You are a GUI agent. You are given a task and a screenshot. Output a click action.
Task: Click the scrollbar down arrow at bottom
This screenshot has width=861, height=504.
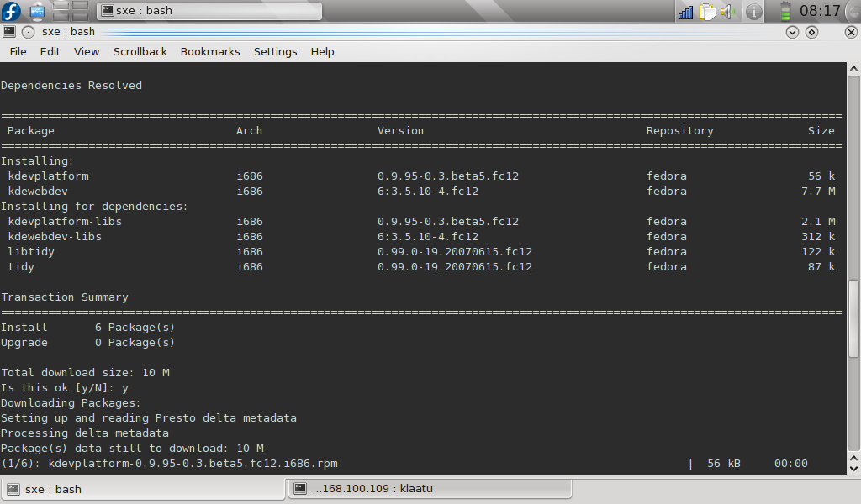tap(853, 469)
